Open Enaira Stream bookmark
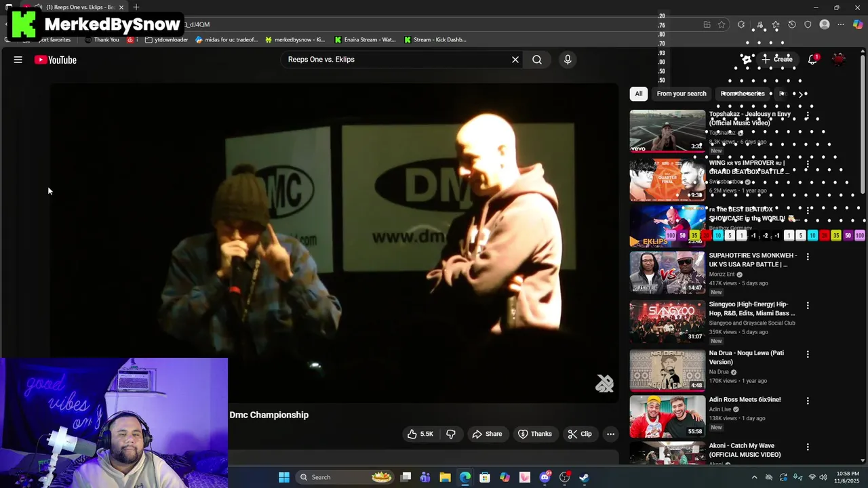The width and height of the screenshot is (868, 488). click(x=366, y=39)
